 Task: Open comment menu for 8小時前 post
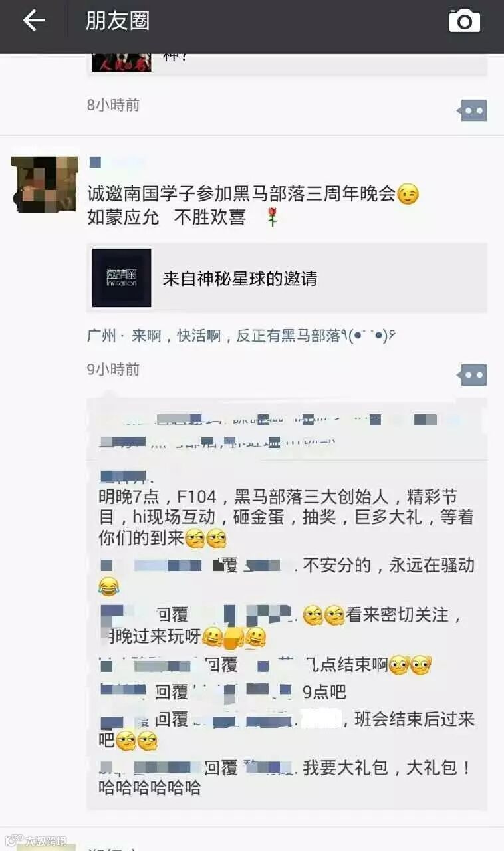(x=473, y=110)
